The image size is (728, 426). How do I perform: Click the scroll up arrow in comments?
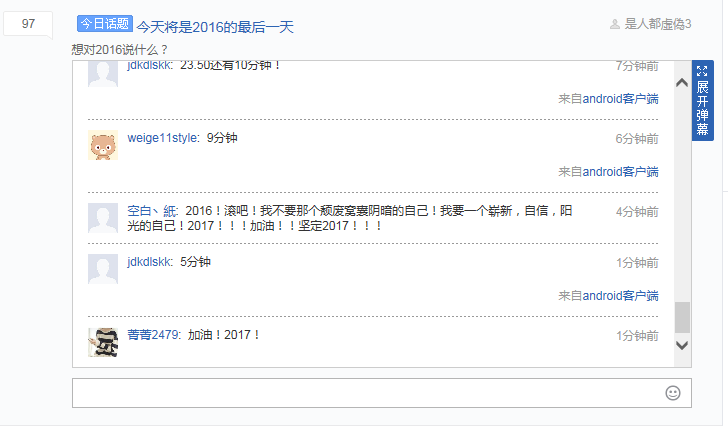[x=682, y=83]
